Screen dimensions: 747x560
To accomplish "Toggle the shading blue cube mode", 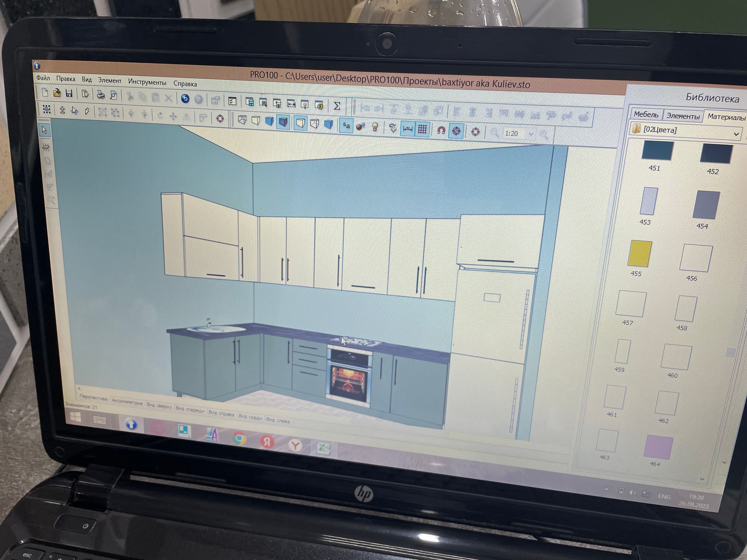I will (328, 124).
